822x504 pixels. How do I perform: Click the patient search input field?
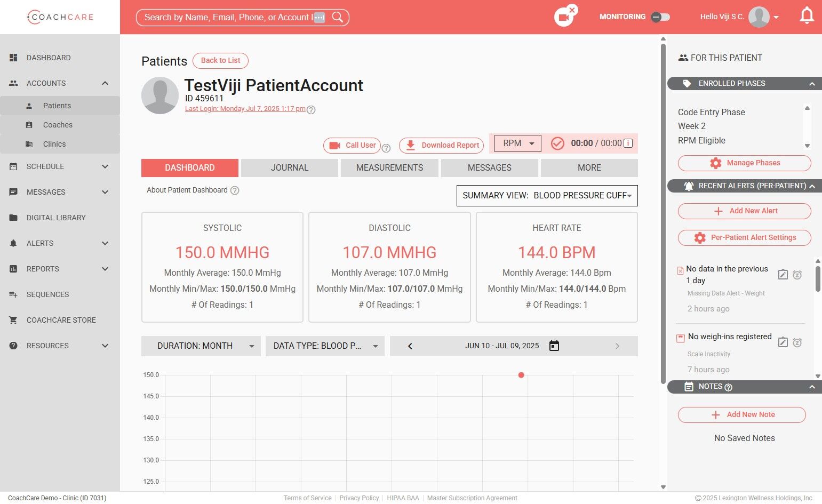(x=228, y=18)
